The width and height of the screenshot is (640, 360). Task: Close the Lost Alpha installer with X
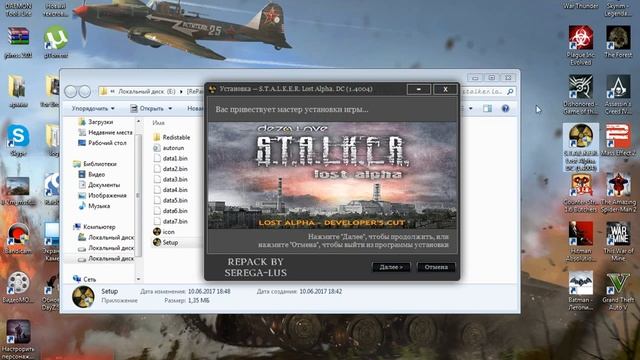445,89
